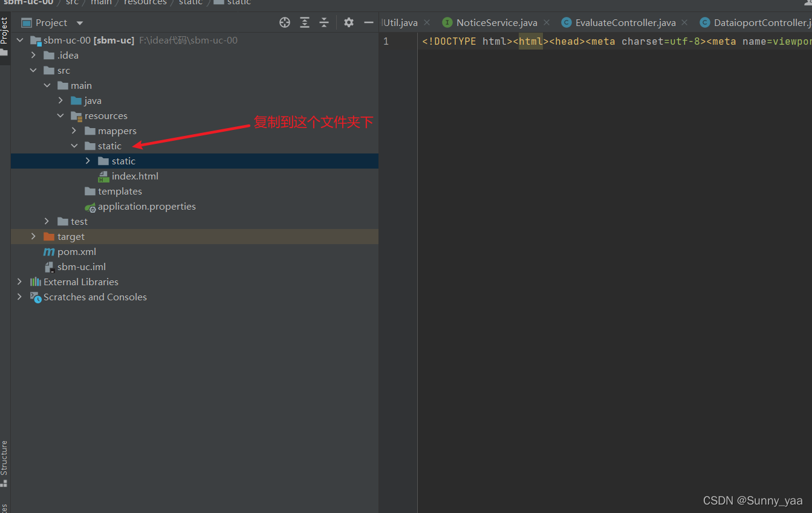Expand the target folder

34,236
